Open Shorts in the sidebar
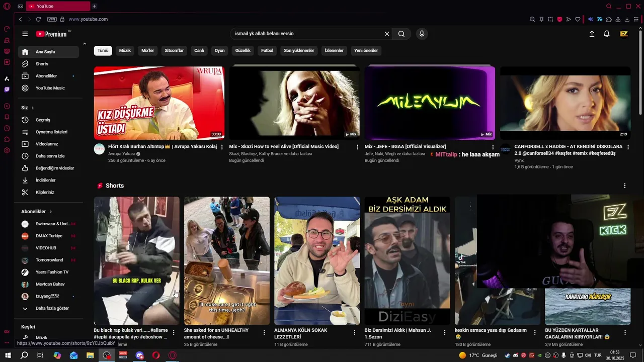 click(48, 64)
